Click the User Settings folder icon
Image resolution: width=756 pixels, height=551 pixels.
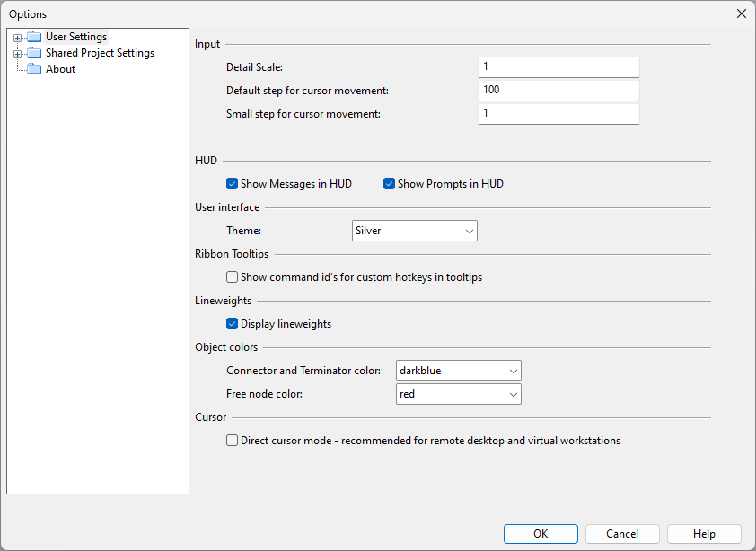click(x=34, y=37)
